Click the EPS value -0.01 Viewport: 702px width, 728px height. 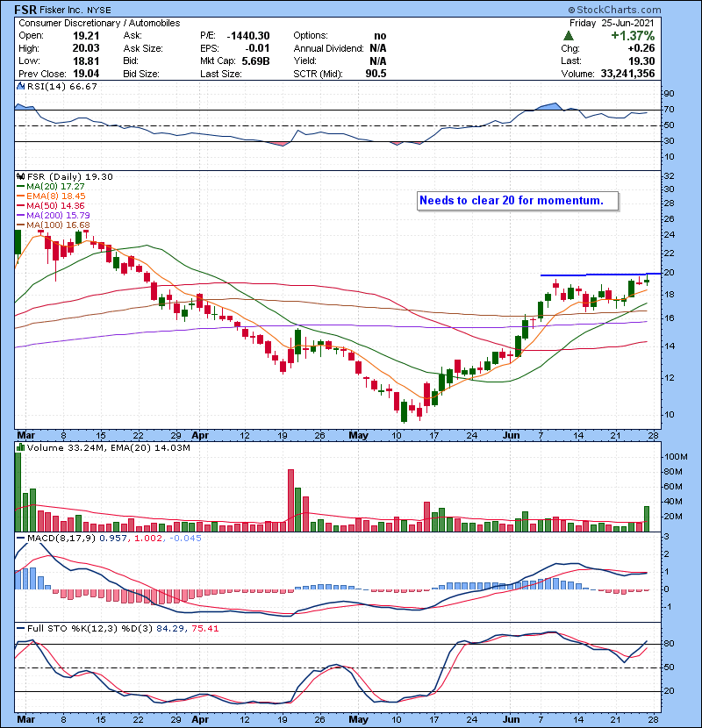(x=257, y=48)
